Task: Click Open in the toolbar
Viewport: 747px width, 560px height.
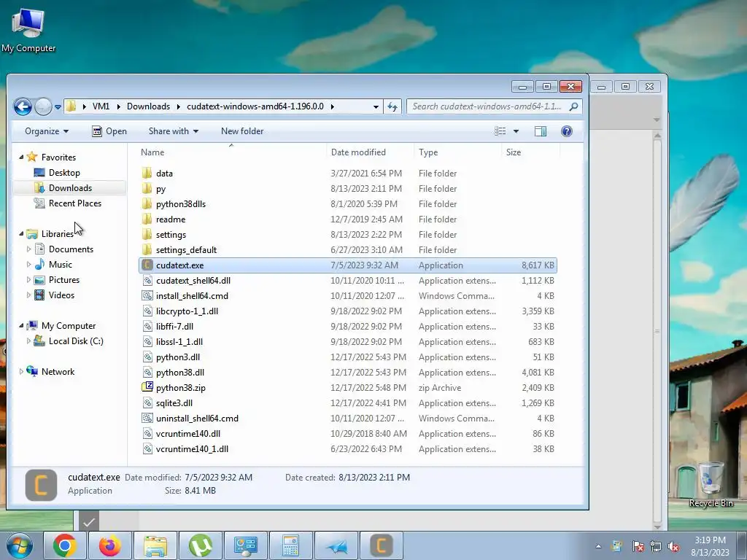Action: point(109,131)
